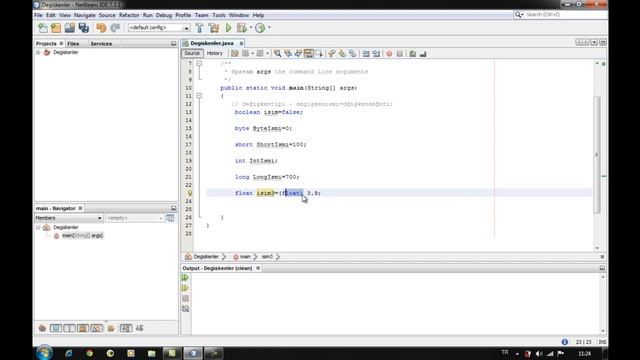Click the Profile Project toolbar icon

tap(260, 28)
